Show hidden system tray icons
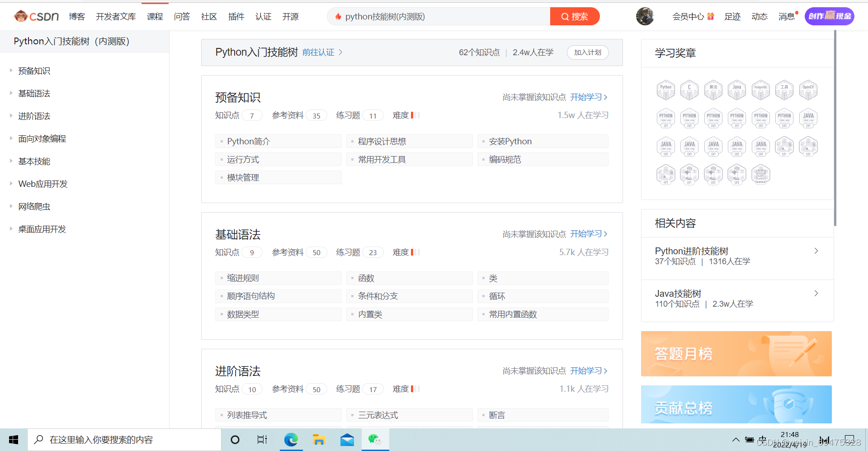Screen dimensions: 868x451 (736, 440)
